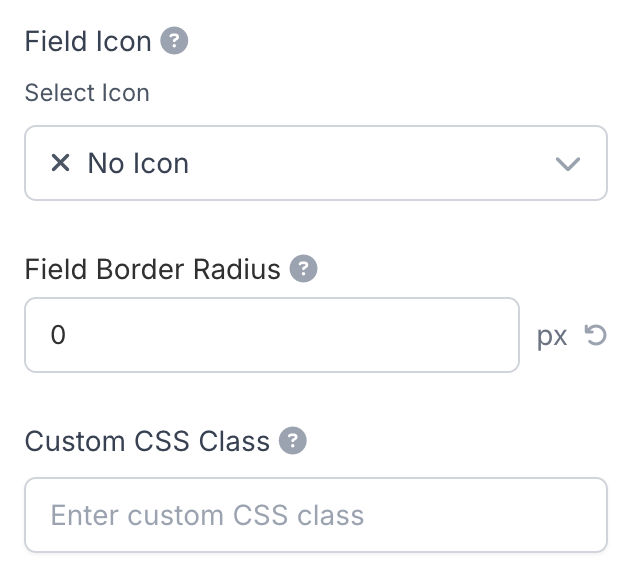Viewport: 632px width, 574px height.
Task: Click empty space inside the border radius box
Action: tap(350, 335)
